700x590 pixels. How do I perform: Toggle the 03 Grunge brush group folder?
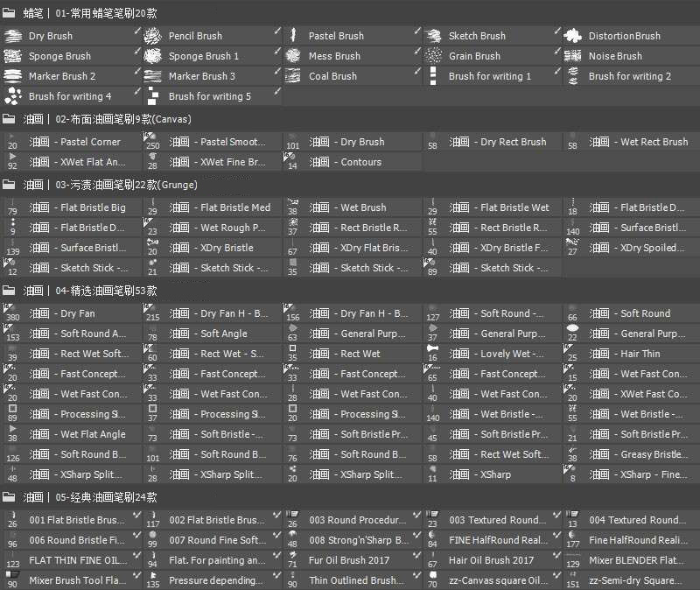pyautogui.click(x=10, y=185)
